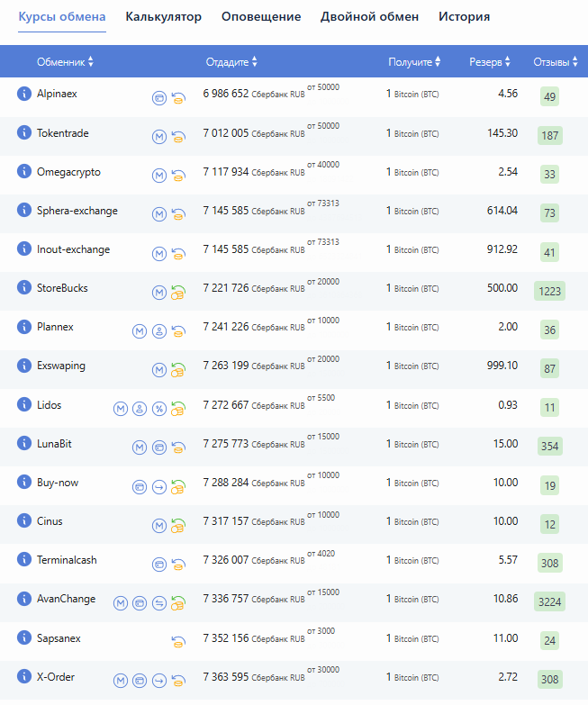
Task: Click the M badge in the Tokentrade row
Action: (x=159, y=136)
